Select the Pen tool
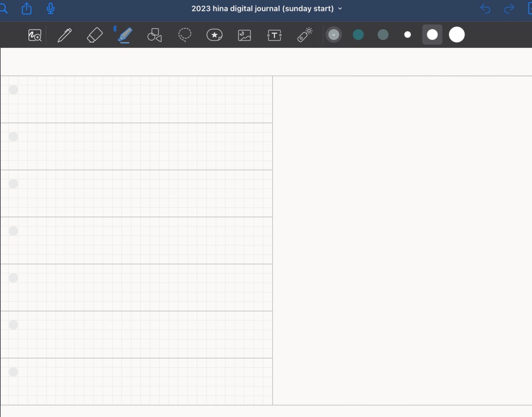Viewport: 532px width, 417px height. (64, 35)
